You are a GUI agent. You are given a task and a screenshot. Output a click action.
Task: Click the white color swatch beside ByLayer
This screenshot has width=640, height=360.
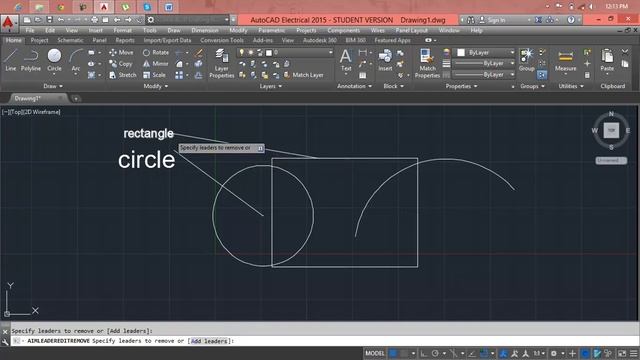(x=461, y=53)
